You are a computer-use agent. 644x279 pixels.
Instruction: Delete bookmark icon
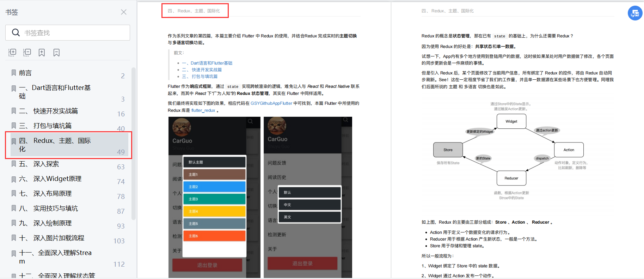point(56,53)
